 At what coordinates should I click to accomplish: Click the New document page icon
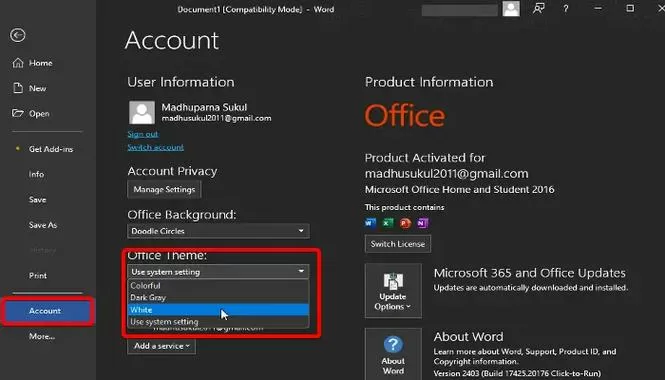[18, 88]
